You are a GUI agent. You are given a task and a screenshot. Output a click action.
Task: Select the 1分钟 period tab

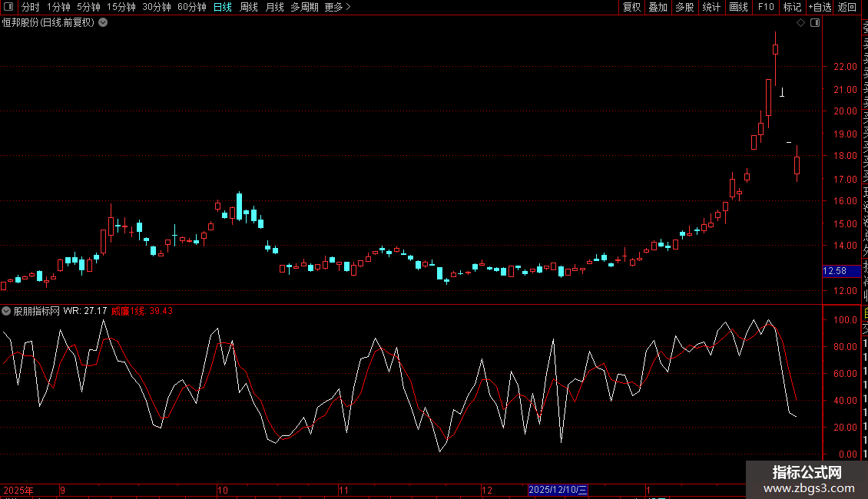pos(58,7)
